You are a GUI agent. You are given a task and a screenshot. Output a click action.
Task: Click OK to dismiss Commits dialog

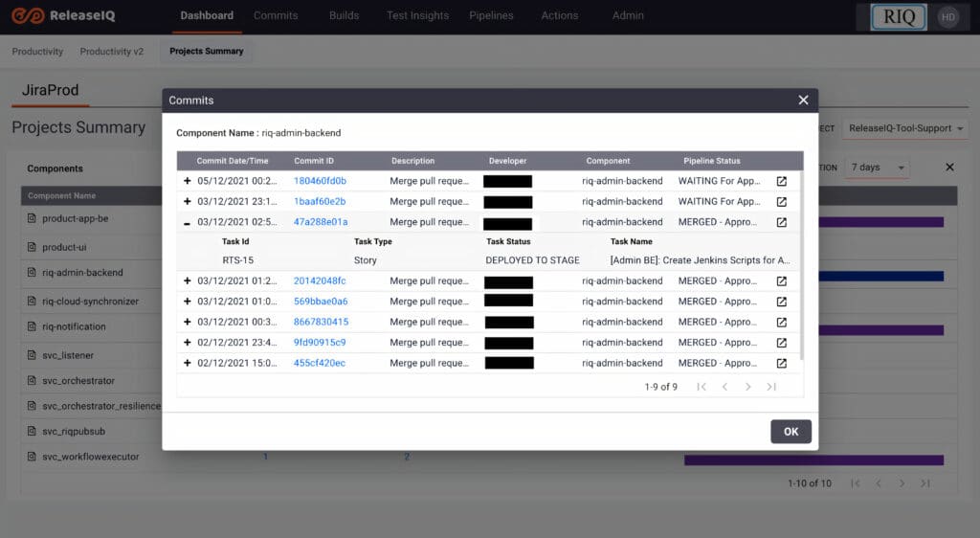click(791, 432)
